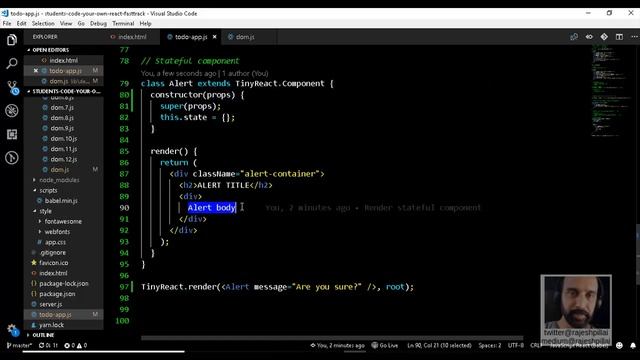Click the open changes icon in editor toolbar
Image resolution: width=640 pixels, height=360 pixels.
coord(574,37)
